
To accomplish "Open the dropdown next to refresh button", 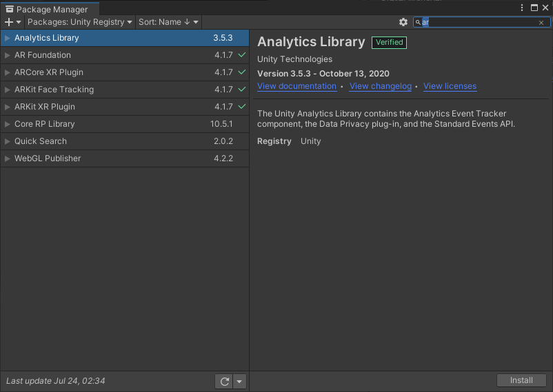I will (239, 381).
